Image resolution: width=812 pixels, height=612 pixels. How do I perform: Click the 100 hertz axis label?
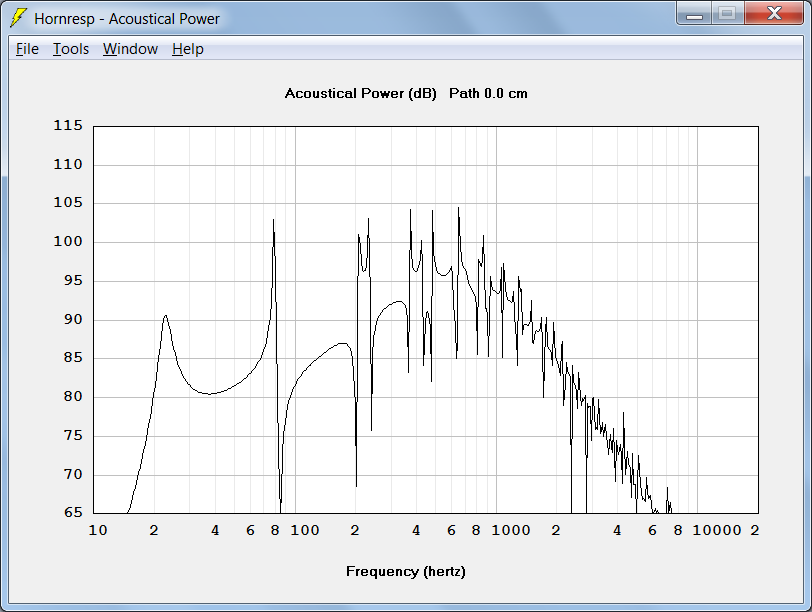[x=304, y=530]
